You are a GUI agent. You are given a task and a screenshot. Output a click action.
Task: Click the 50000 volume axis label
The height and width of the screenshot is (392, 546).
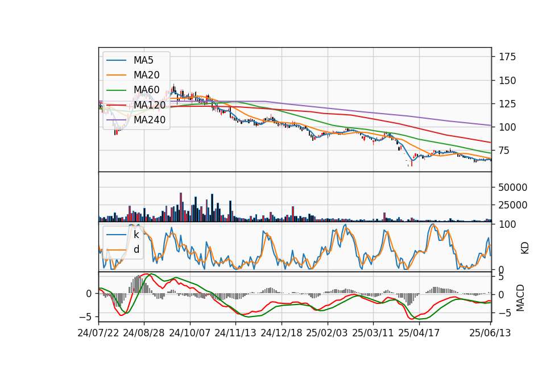(x=513, y=187)
